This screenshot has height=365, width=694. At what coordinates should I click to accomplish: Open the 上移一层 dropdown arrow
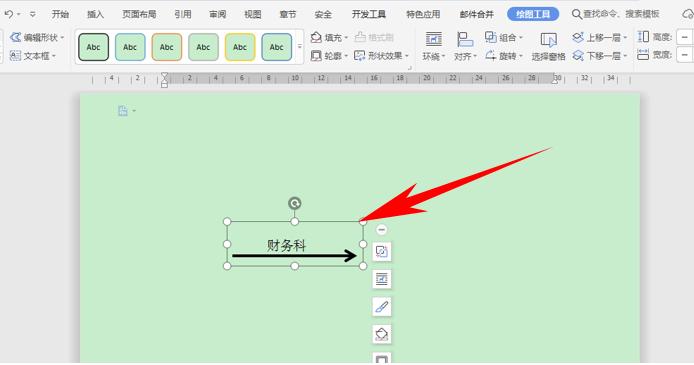625,38
